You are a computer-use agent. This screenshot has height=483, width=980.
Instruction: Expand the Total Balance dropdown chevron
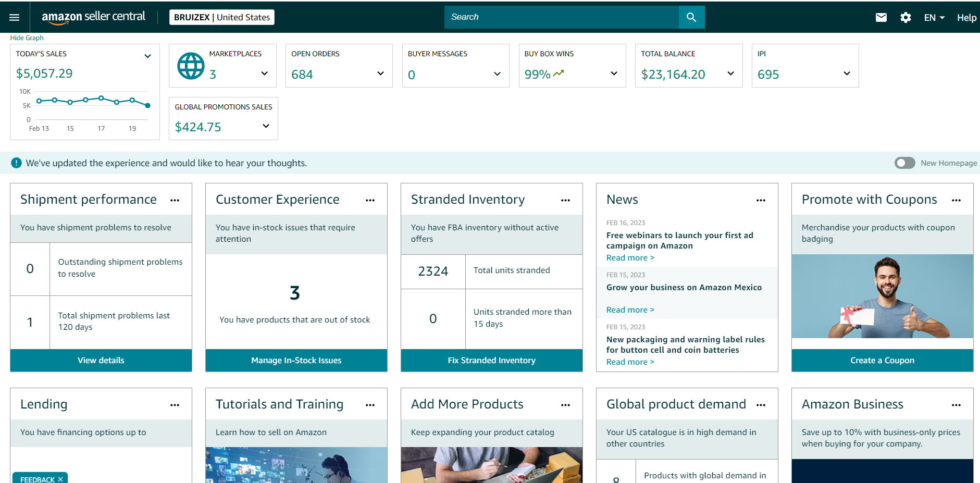[731, 73]
